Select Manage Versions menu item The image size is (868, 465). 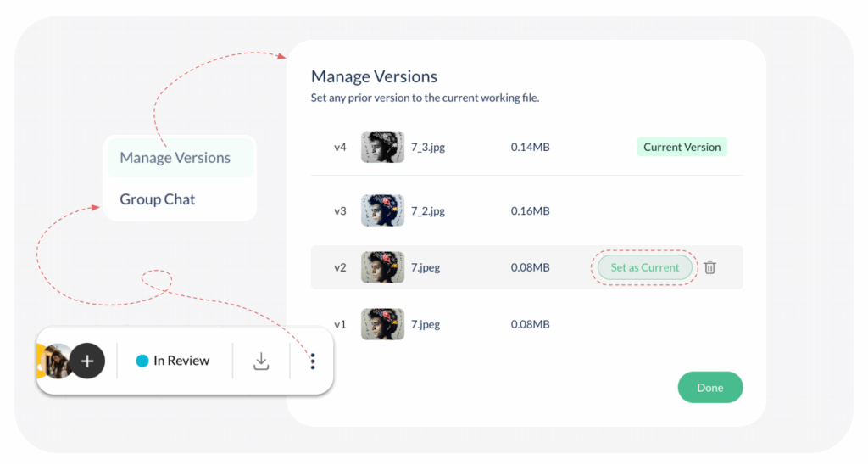(x=175, y=158)
